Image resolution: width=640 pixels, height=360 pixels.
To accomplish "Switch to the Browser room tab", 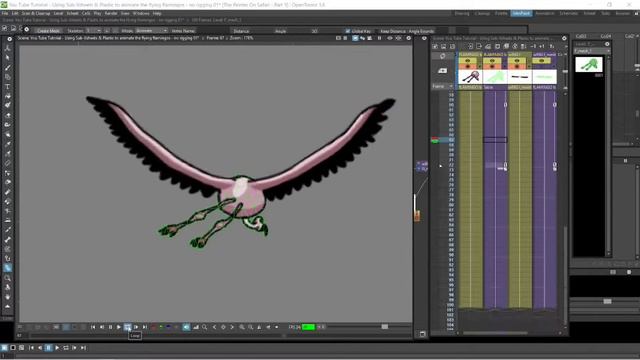I will (622, 13).
